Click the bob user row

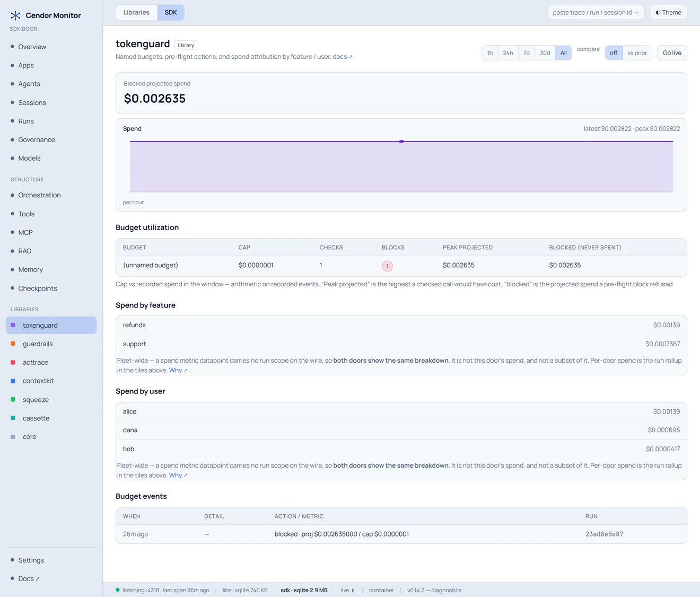pos(401,449)
